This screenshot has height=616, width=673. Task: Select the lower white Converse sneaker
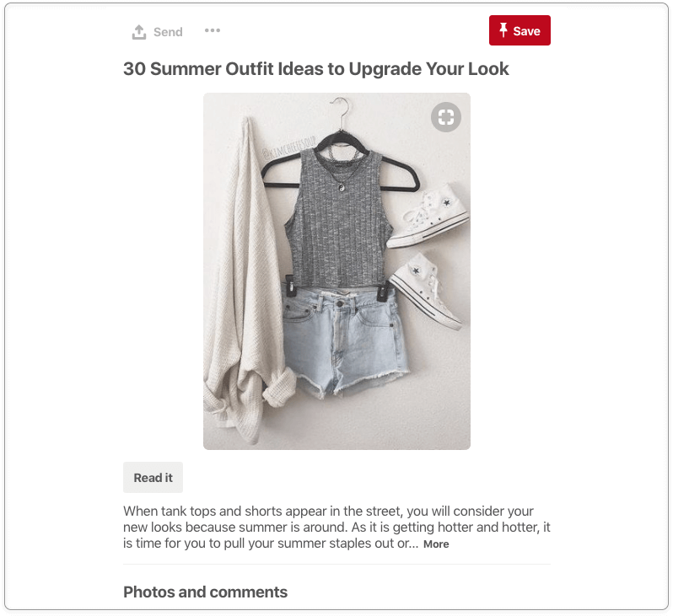point(426,290)
